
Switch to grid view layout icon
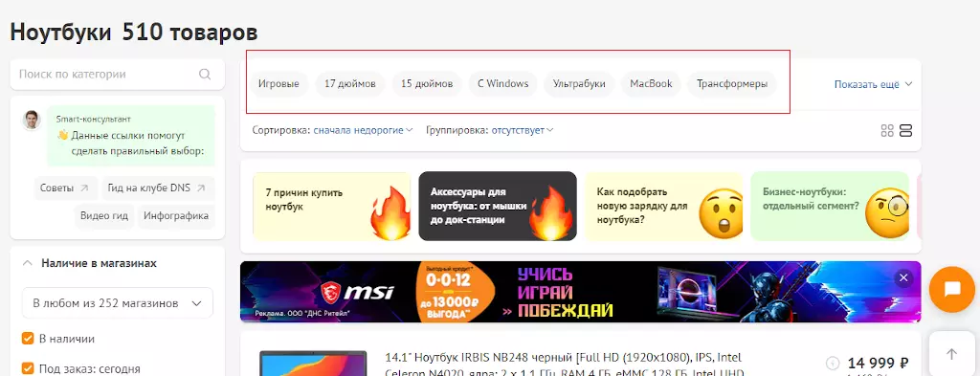[x=887, y=130]
